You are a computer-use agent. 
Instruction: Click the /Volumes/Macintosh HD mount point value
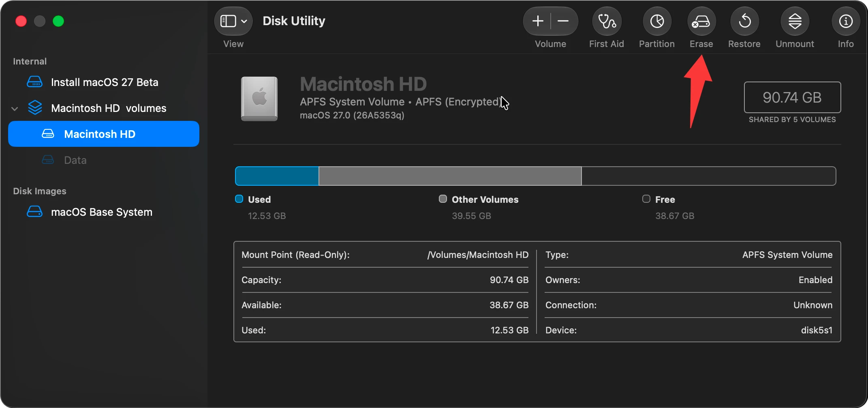478,255
